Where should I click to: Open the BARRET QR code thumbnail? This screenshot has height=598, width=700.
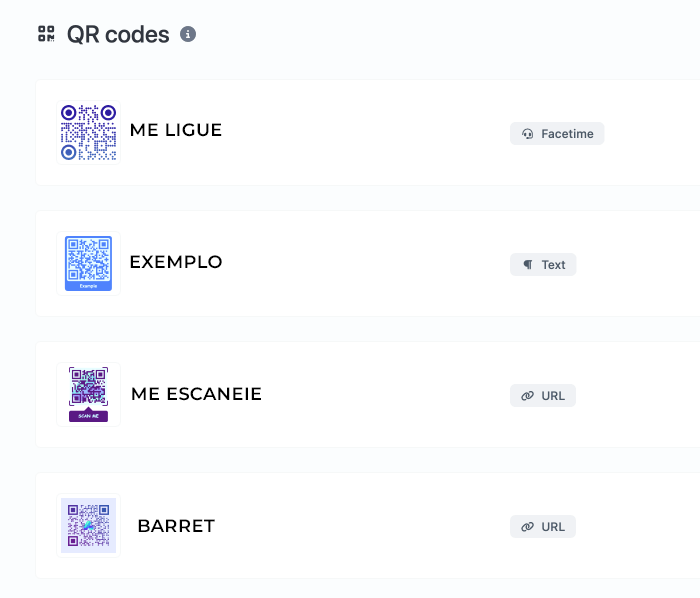click(x=88, y=526)
